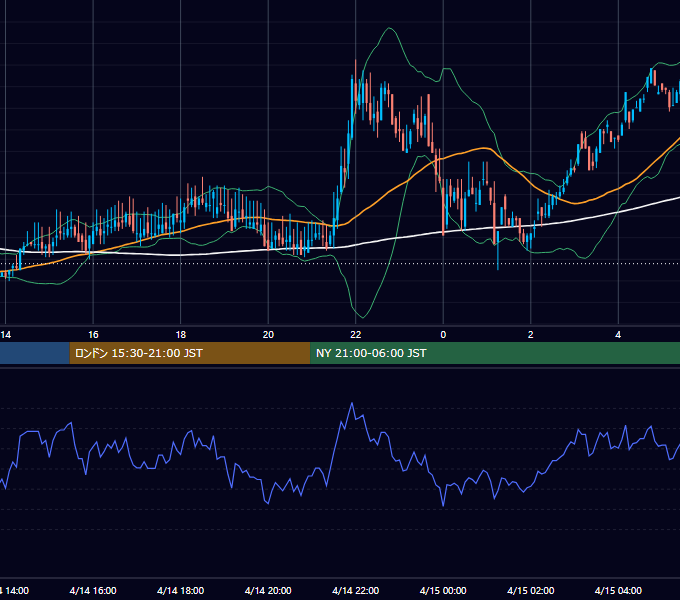Click the 4/14 20:00 time label

click(268, 590)
